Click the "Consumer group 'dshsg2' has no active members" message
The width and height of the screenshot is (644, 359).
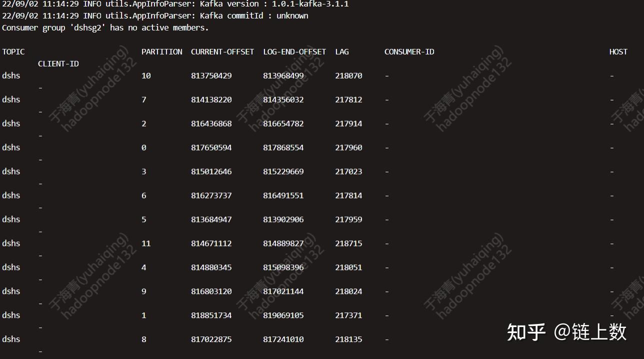pos(105,27)
